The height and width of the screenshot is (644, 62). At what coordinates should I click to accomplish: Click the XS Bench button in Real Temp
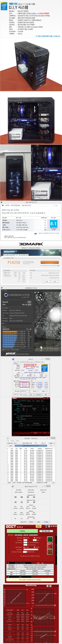click(31, 522)
